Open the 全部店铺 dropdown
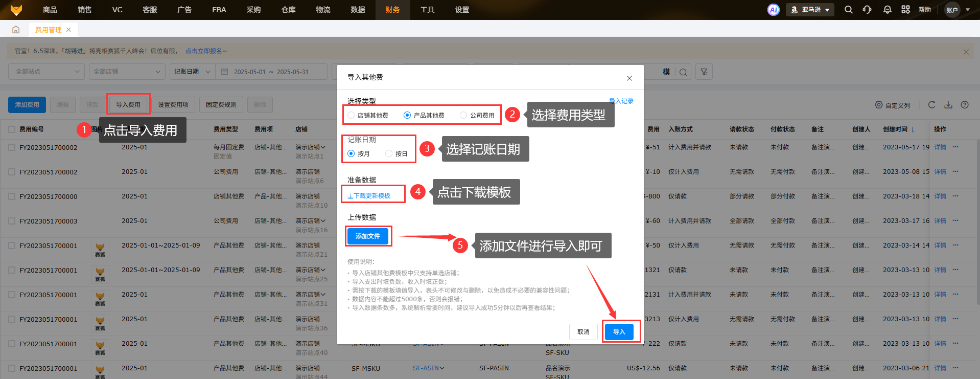Screen dimensions: 980x379 click(127, 72)
